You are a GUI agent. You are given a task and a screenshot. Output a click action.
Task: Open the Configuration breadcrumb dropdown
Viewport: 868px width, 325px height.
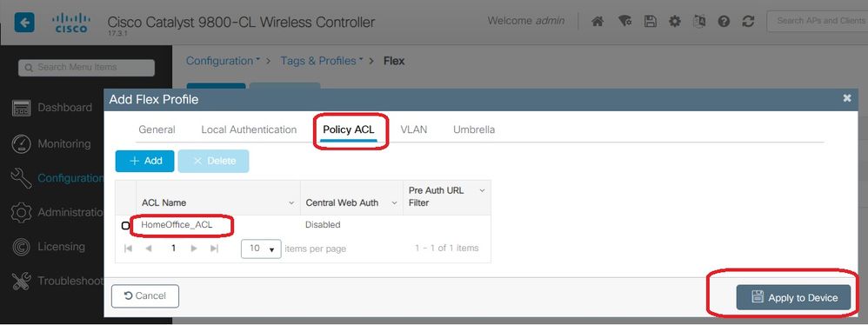pyautogui.click(x=224, y=61)
